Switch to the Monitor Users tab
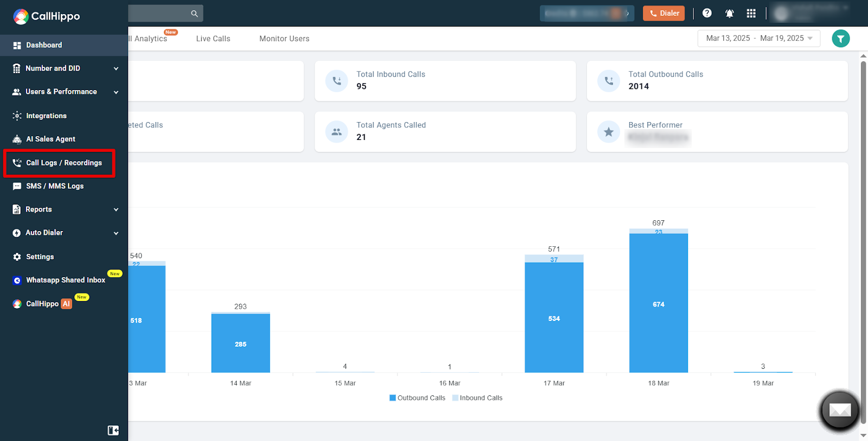Viewport: 868px width, 441px height. [284, 39]
